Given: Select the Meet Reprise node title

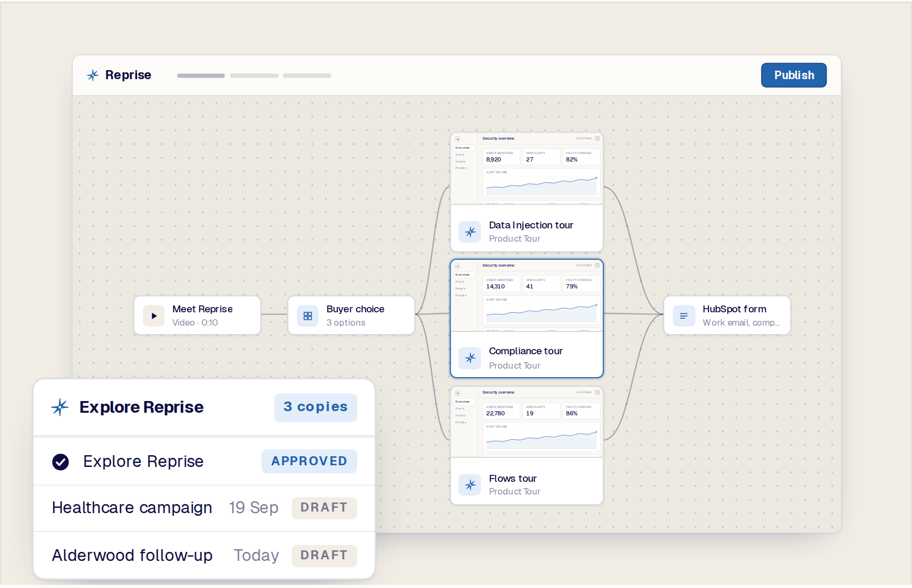Looking at the screenshot, I should click(202, 309).
